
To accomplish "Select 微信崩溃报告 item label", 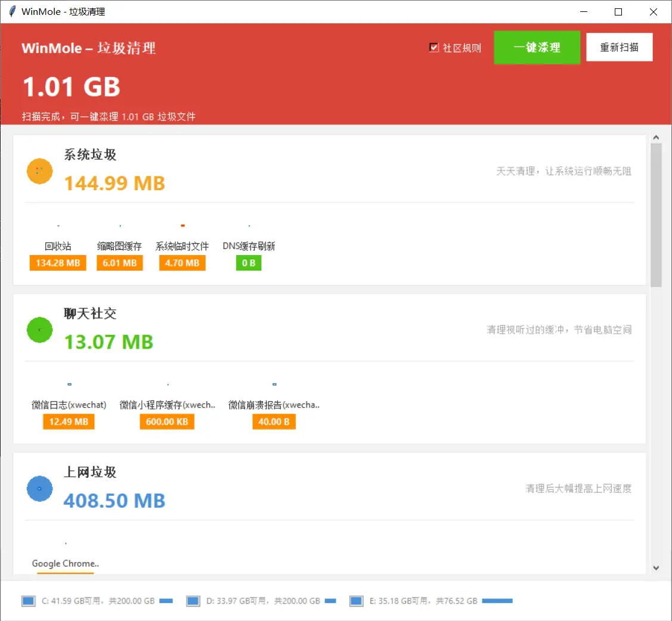I will tap(274, 405).
